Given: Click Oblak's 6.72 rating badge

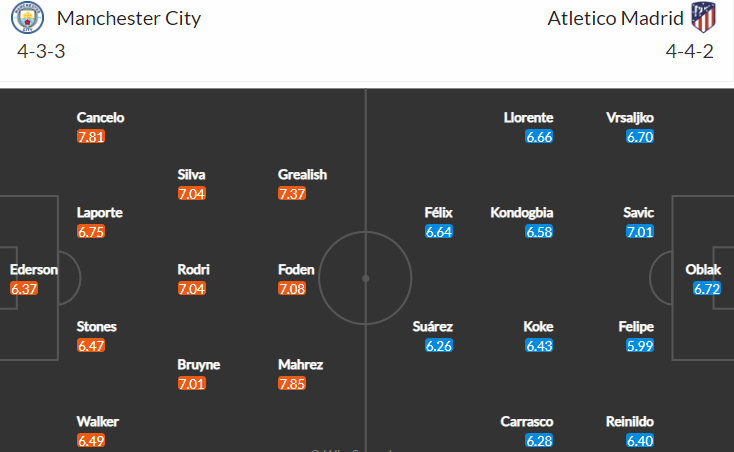Looking at the screenshot, I should (x=707, y=289).
